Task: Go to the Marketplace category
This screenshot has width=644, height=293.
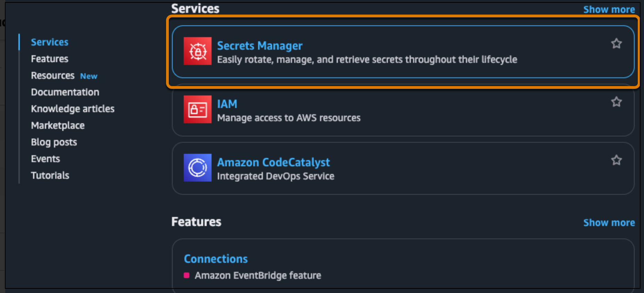Action: (58, 125)
